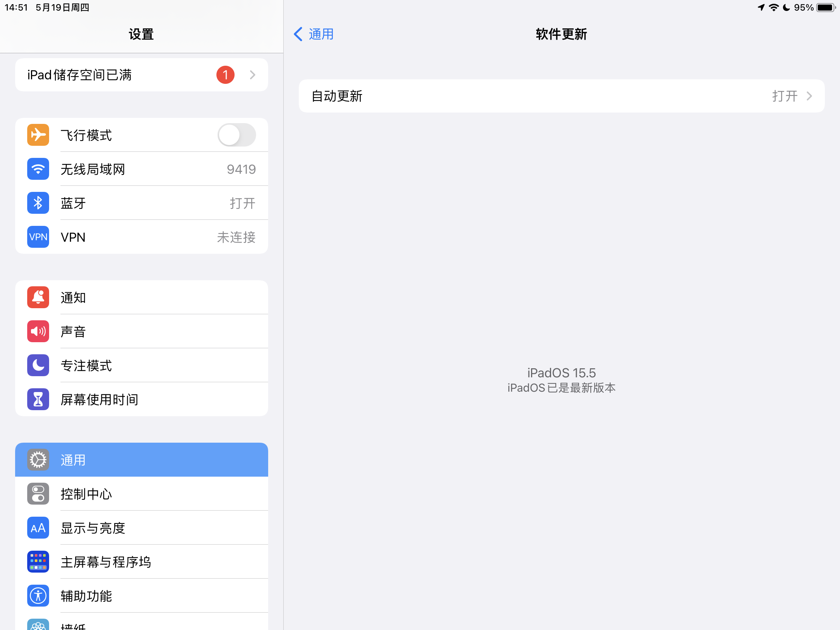The width and height of the screenshot is (840, 630).
Task: Tap the VPN icon
Action: [x=38, y=237]
